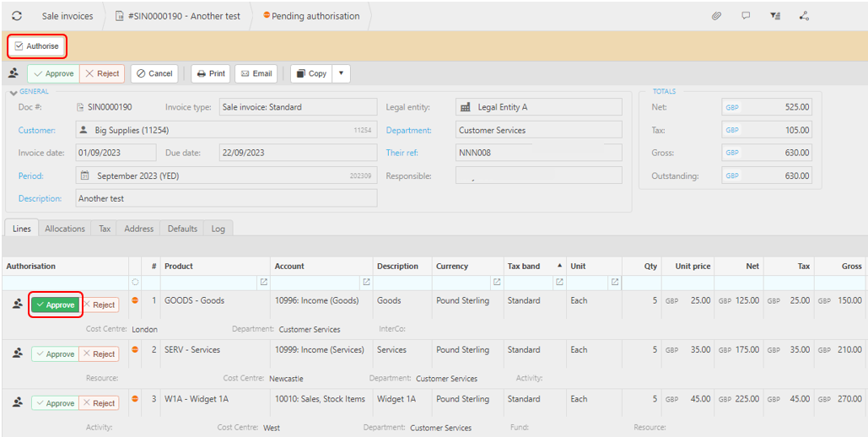Viewport: 868px width, 437px height.
Task: Click the authorisers person icon on W1A line
Action: click(18, 402)
